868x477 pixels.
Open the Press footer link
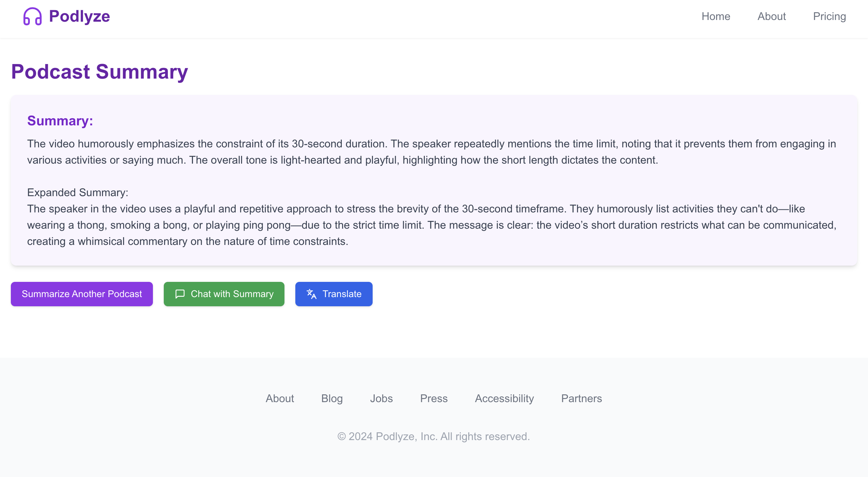tap(434, 398)
